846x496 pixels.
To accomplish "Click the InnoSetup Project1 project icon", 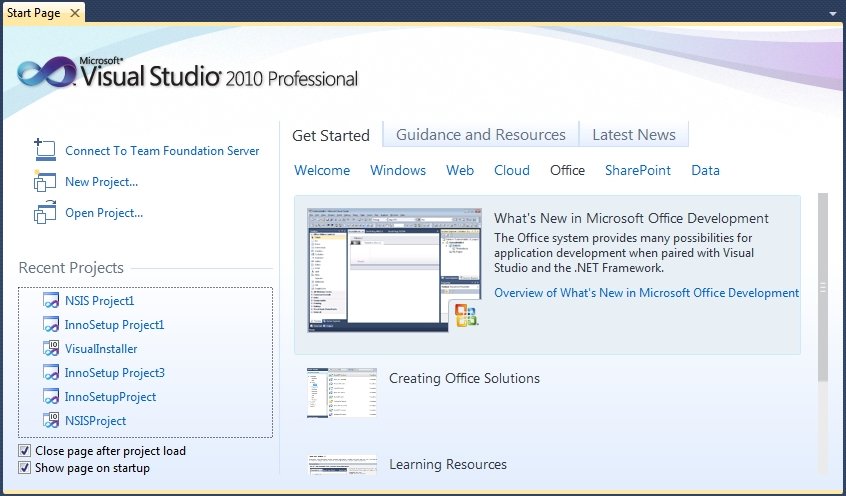I will (51, 324).
